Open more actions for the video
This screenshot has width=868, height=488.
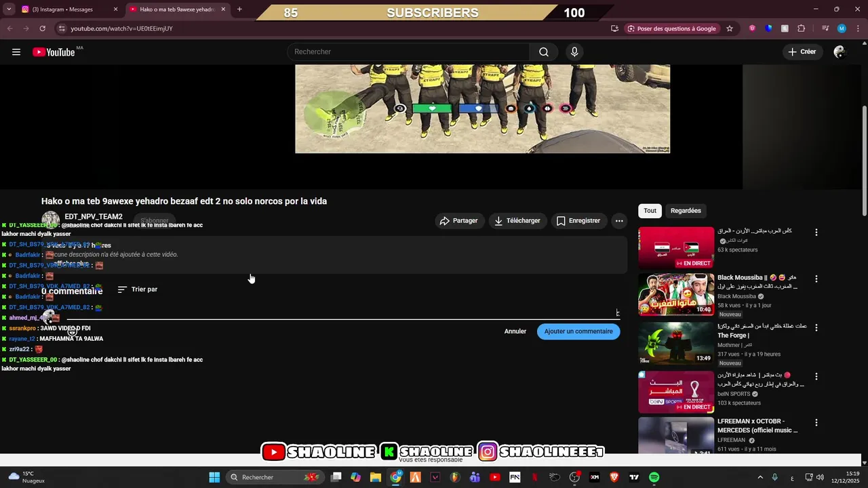coord(619,221)
